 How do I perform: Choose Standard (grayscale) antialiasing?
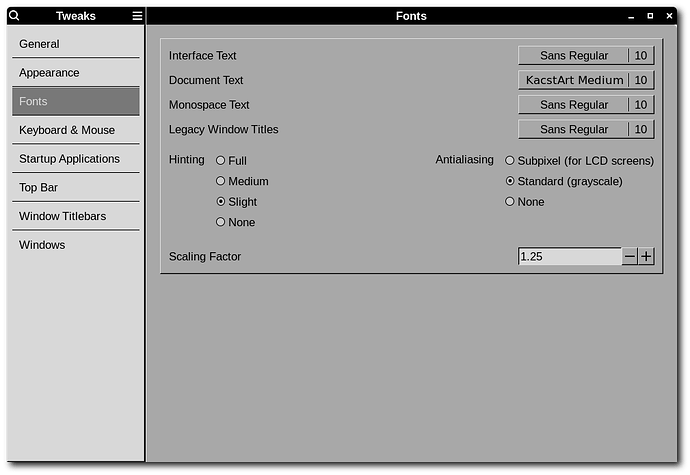coord(510,182)
